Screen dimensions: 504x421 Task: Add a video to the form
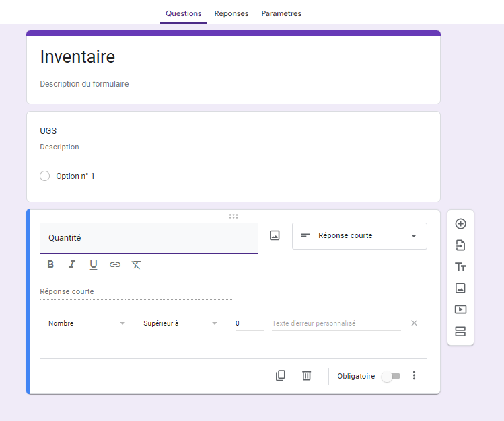pos(460,309)
